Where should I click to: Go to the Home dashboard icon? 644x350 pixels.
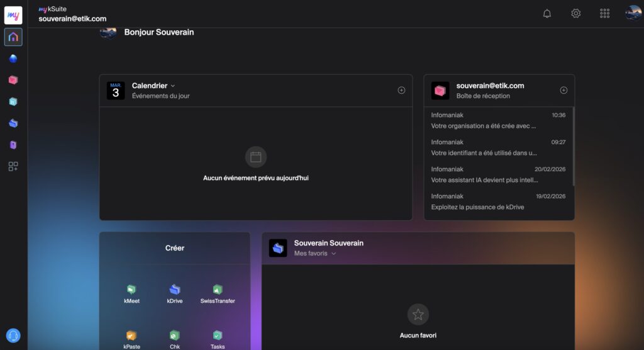coord(13,37)
